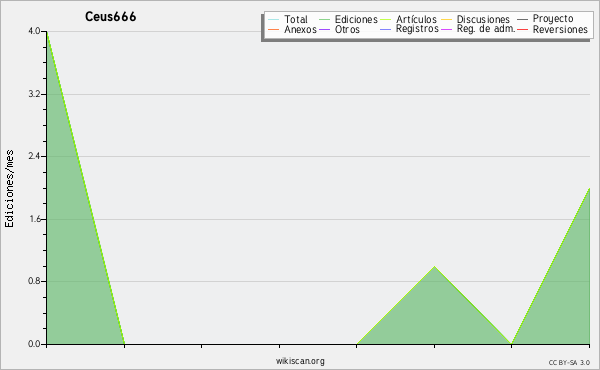Click the Artículos legend label
600x370 pixels.
pyautogui.click(x=416, y=20)
